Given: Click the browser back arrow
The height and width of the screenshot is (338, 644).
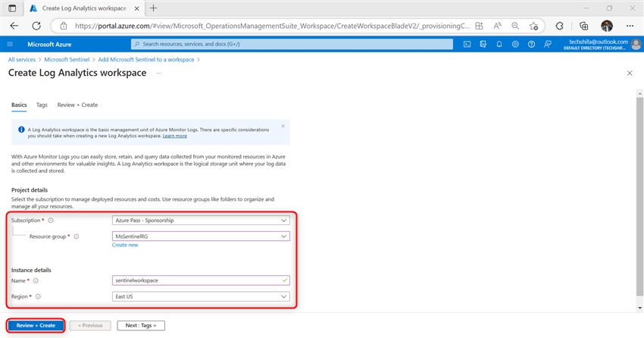Looking at the screenshot, I should point(14,26).
